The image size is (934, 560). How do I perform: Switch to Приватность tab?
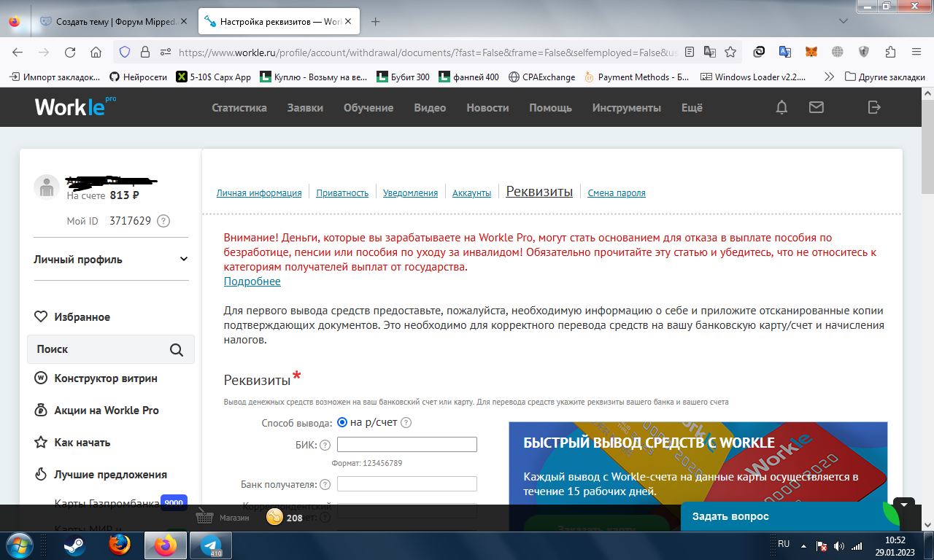click(x=342, y=193)
